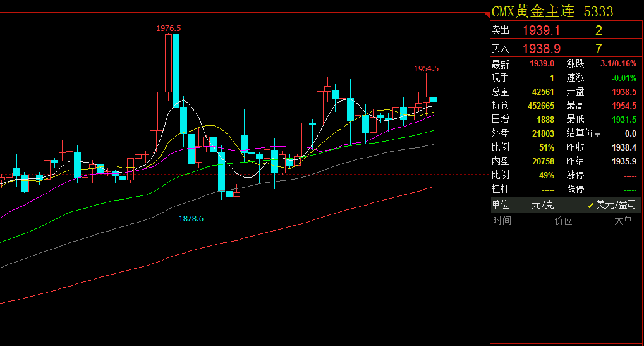Click the 持仓 value 452665
The image size is (644, 346).
[541, 106]
